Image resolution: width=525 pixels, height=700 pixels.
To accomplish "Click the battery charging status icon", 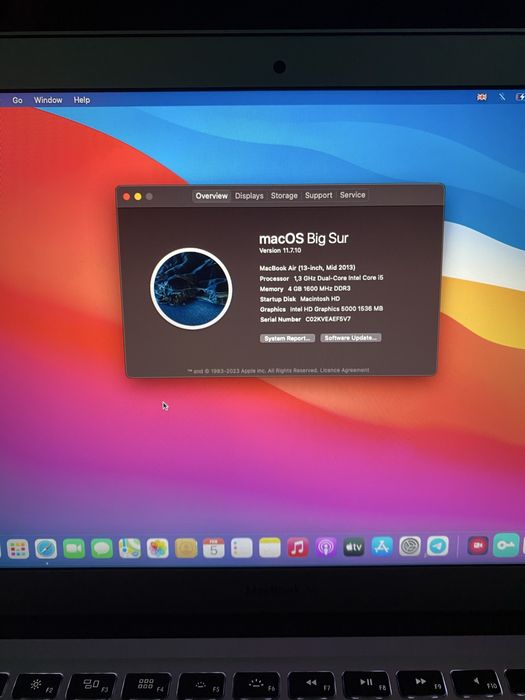I will coord(520,97).
